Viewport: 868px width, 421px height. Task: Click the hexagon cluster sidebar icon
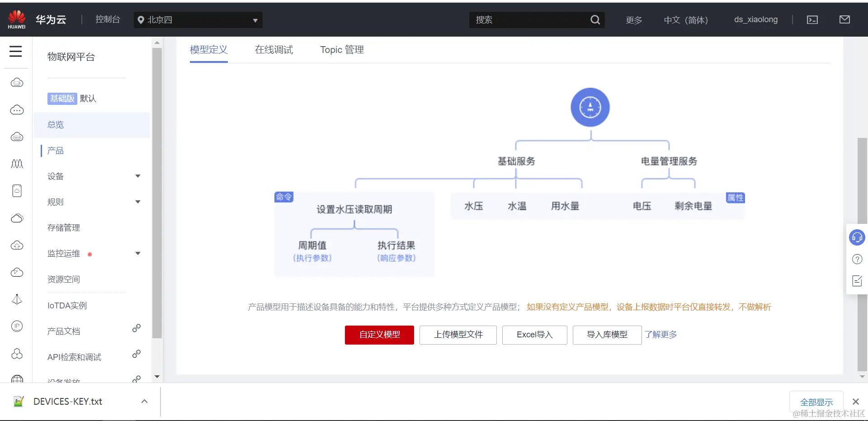(x=17, y=354)
